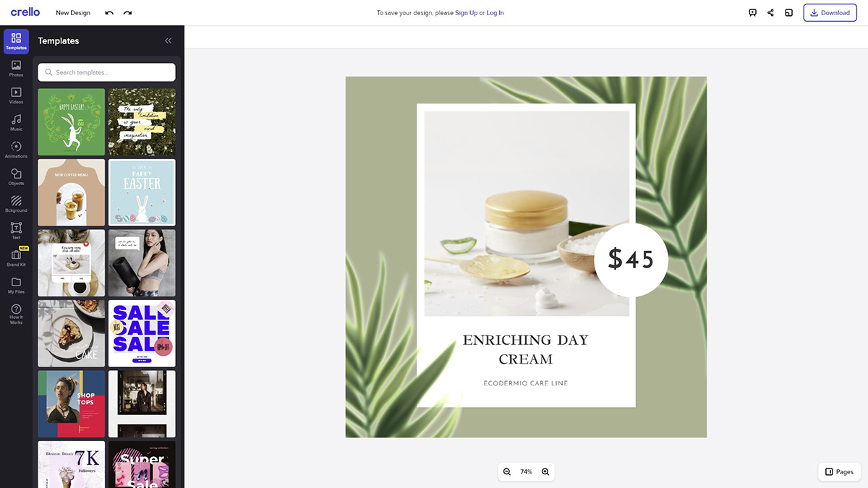
Task: Open the Animations panel
Action: [16, 150]
